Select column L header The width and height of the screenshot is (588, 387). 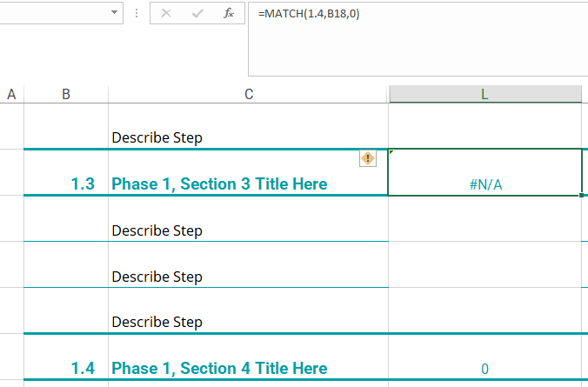pos(484,94)
